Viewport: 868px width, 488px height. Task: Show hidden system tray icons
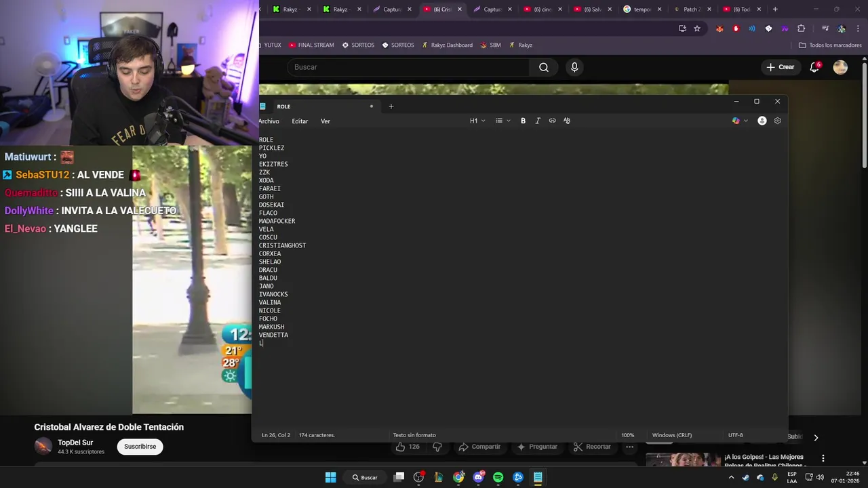coord(731,477)
